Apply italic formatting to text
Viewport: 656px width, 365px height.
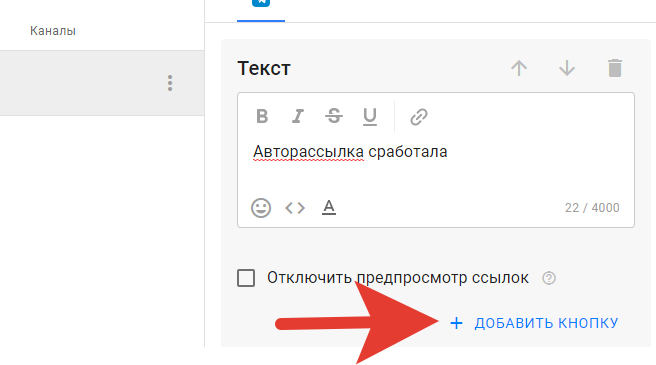(x=297, y=116)
